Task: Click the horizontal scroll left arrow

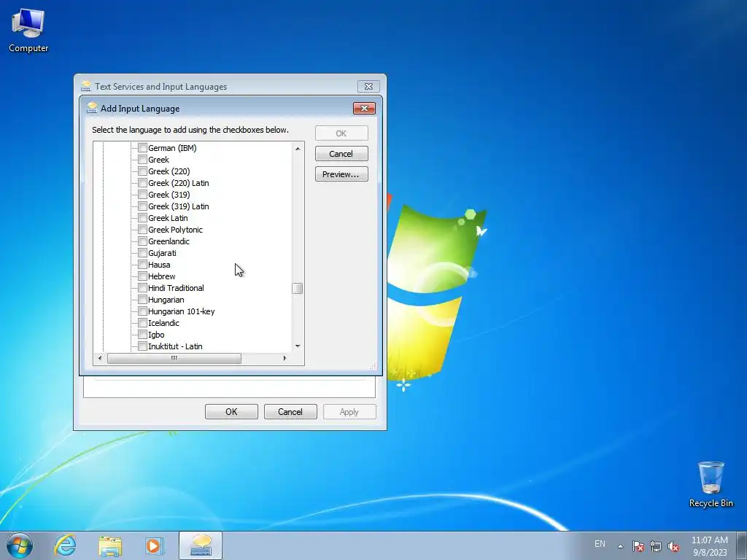Action: click(x=99, y=358)
